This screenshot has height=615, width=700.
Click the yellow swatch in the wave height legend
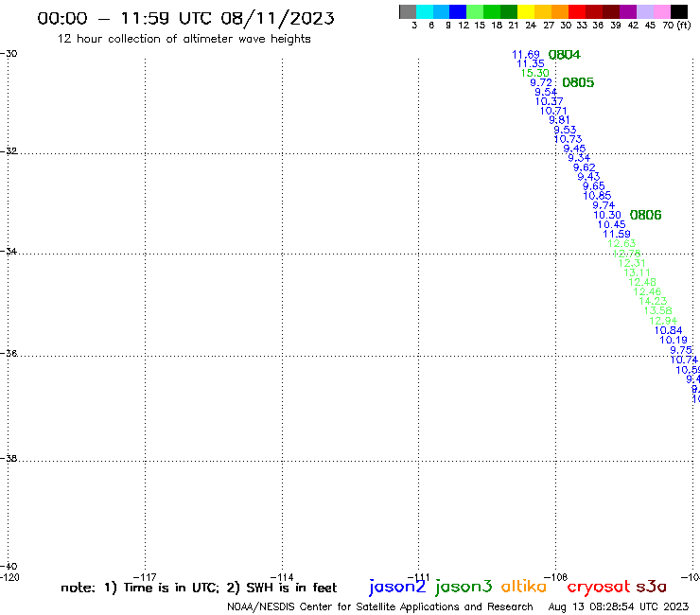(x=526, y=11)
